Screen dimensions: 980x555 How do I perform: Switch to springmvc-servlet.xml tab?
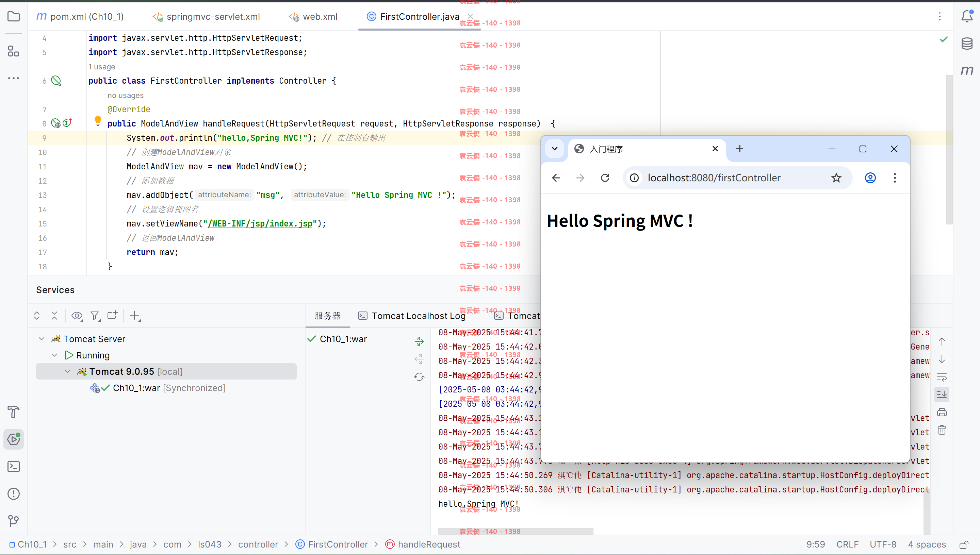[206, 17]
